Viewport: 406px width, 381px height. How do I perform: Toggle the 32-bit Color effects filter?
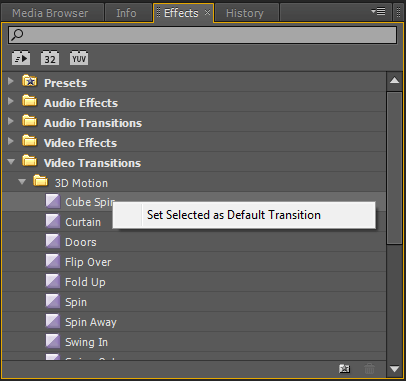50,58
